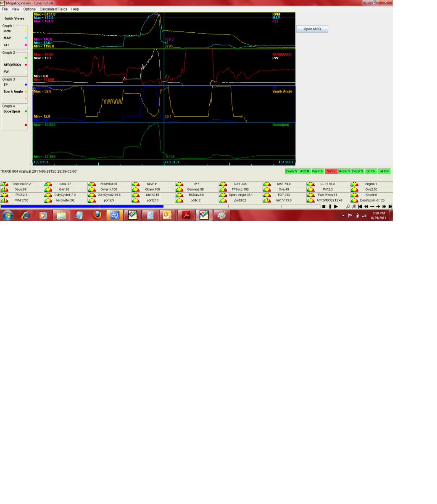Slow playback with minus button
This screenshot has width=437, height=504.
[372, 207]
